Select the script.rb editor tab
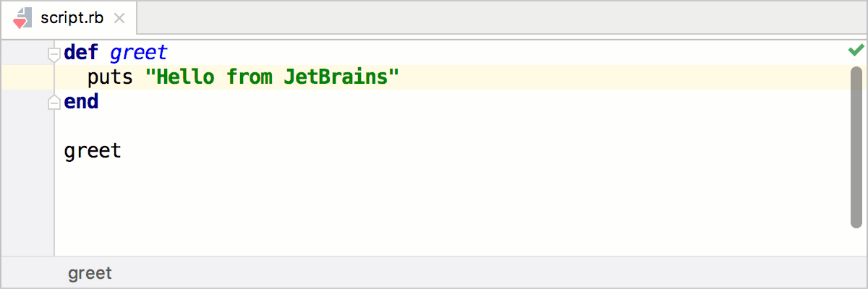Viewport: 868px width, 289px height. click(x=72, y=19)
